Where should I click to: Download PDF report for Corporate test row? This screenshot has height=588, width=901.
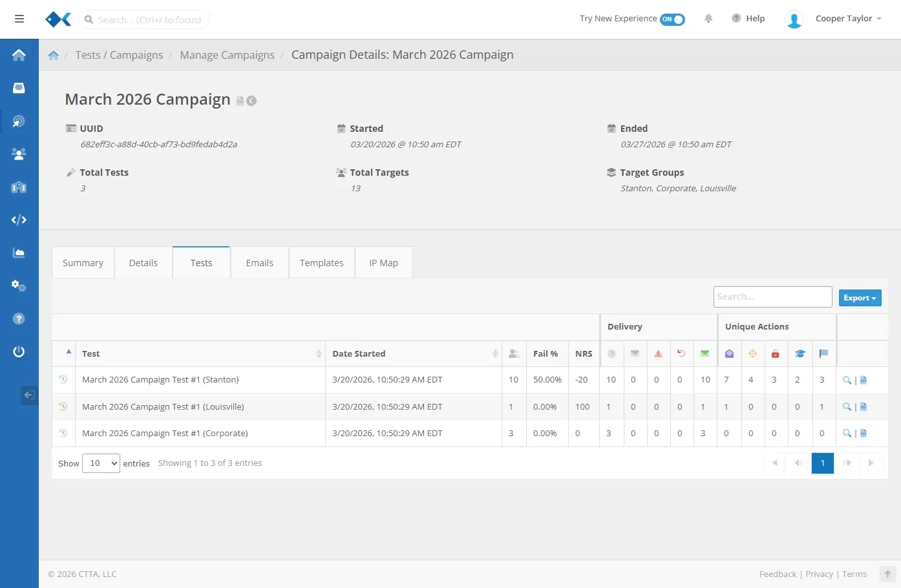point(864,434)
